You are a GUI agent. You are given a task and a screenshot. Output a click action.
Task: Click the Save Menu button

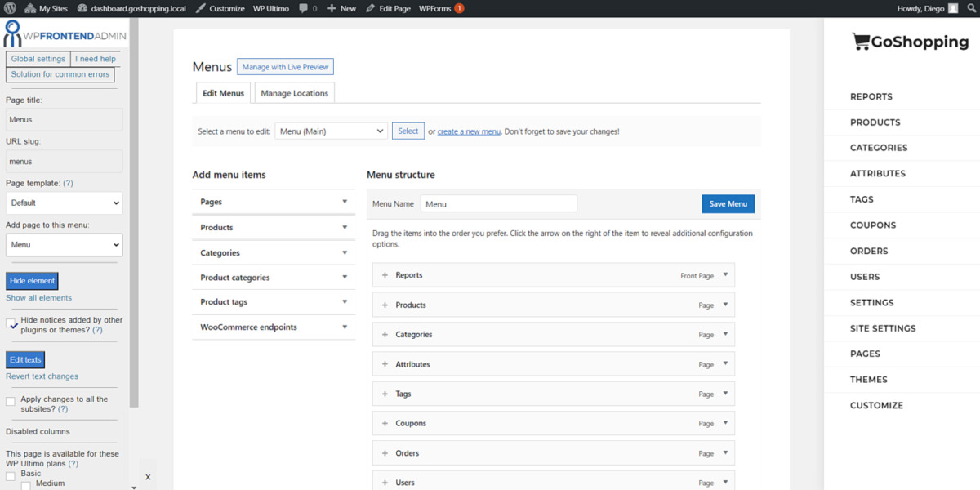728,203
